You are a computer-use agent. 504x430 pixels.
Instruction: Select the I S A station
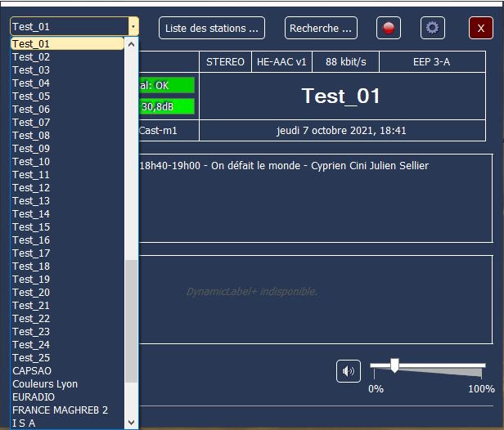[x=67, y=423]
